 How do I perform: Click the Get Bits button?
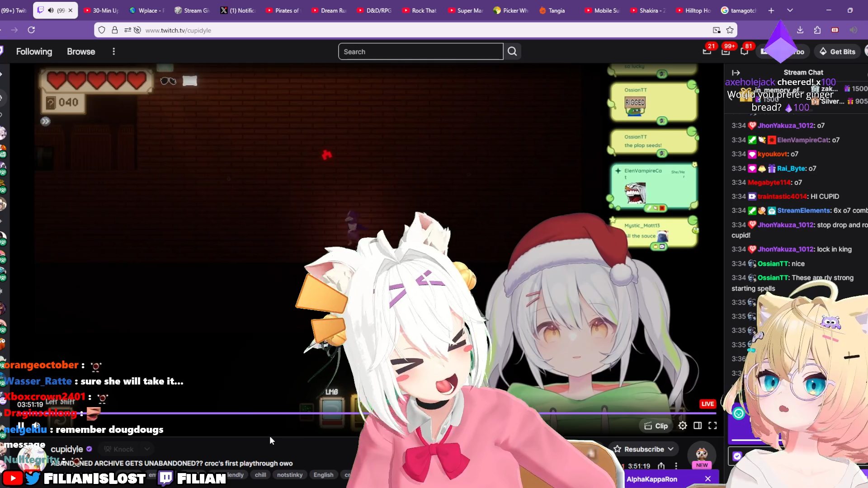[x=837, y=52]
